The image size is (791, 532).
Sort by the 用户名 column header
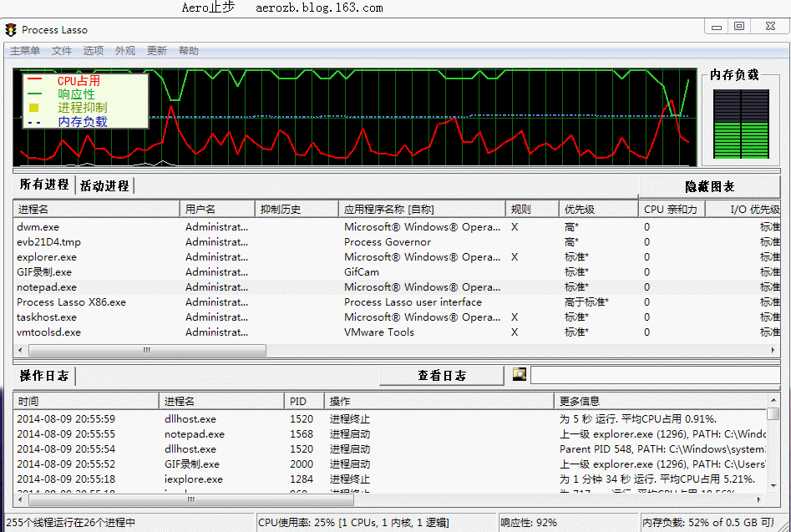pos(217,210)
